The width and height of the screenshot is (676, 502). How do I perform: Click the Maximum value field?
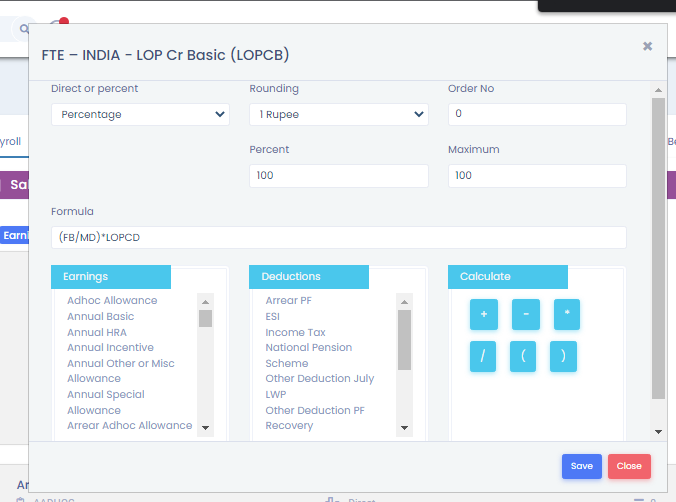point(536,176)
